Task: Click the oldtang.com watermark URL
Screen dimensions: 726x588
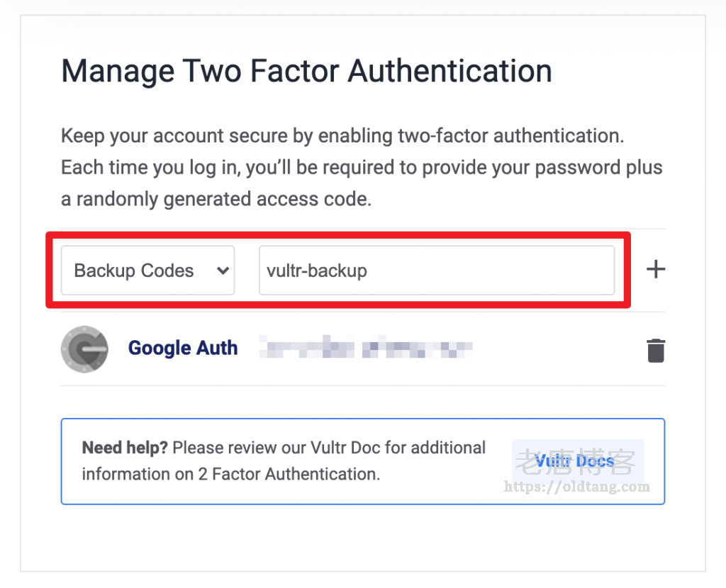Action: coord(577,487)
